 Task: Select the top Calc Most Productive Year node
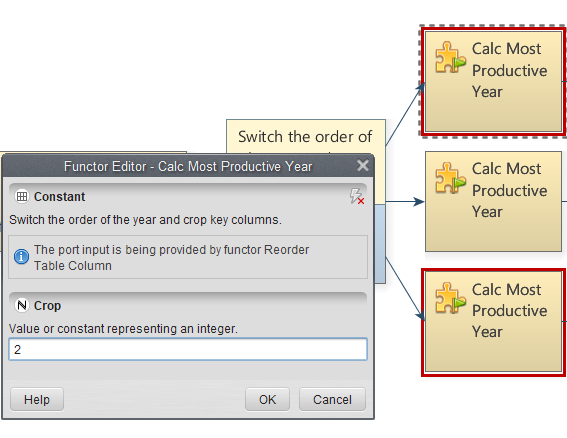point(493,81)
